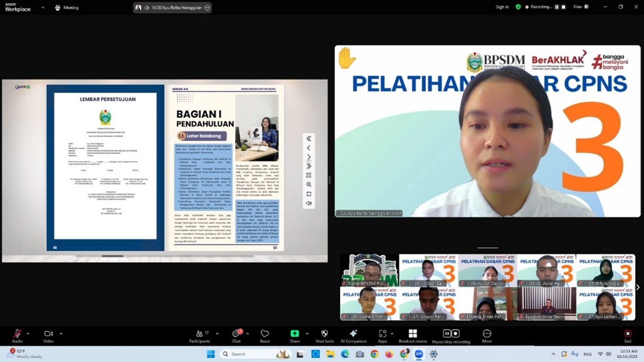644x362 pixels.
Task: Open the Participants panel
Action: click(x=199, y=334)
